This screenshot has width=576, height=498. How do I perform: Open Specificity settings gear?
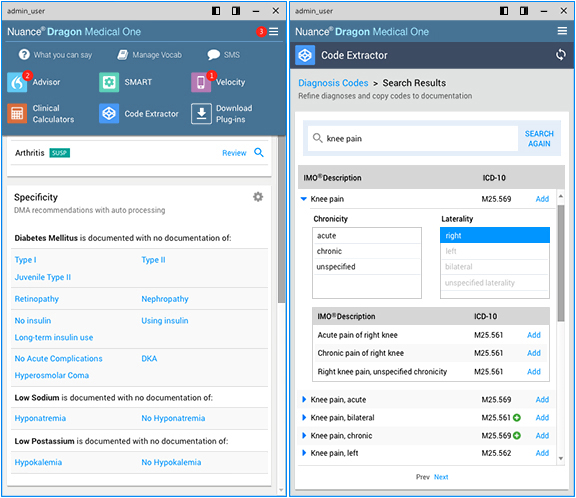click(258, 197)
